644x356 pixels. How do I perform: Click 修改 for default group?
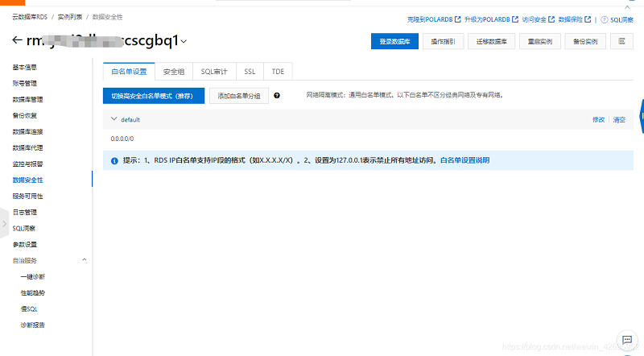click(x=598, y=120)
